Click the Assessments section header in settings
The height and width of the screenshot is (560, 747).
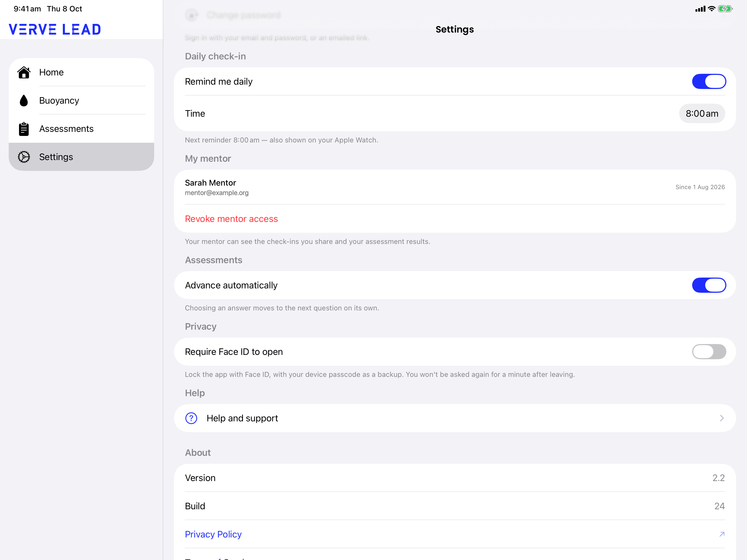[x=213, y=260]
